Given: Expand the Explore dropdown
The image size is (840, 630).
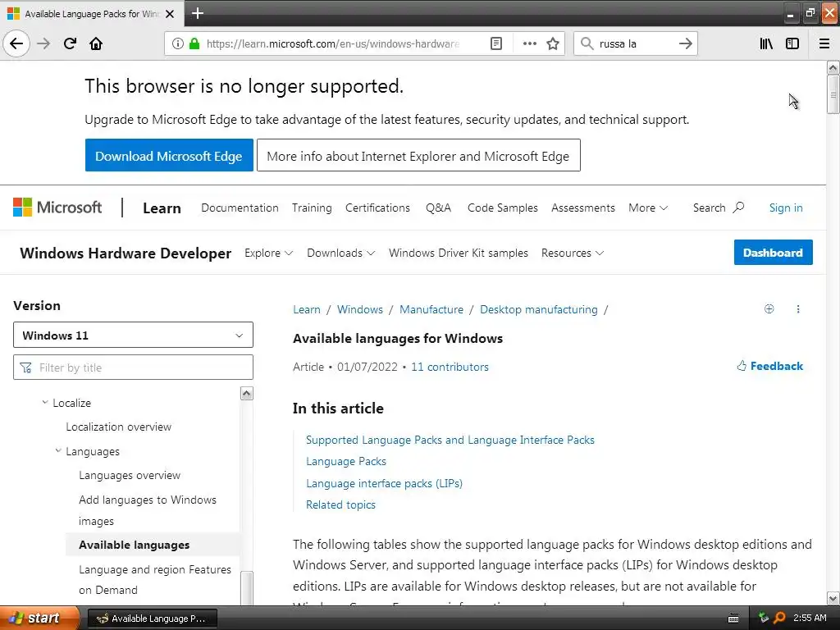Looking at the screenshot, I should tap(268, 253).
